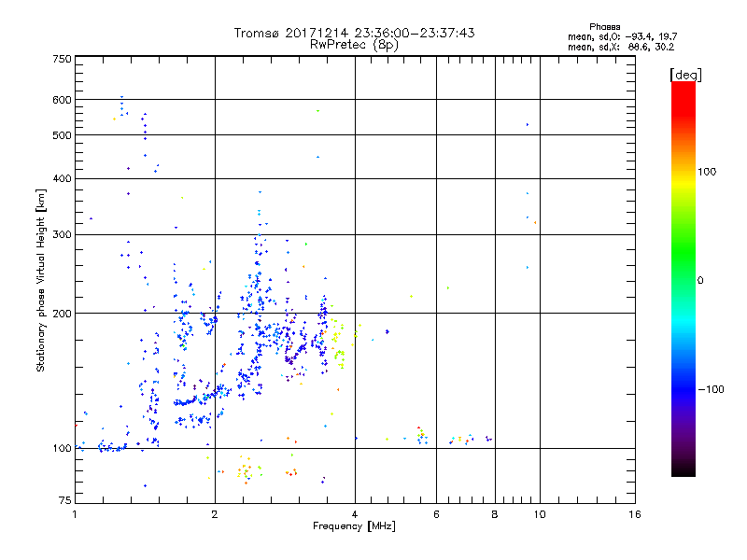Click the x-axis tick label '2'
Viewport: 747px width, 560px height.
(x=215, y=514)
